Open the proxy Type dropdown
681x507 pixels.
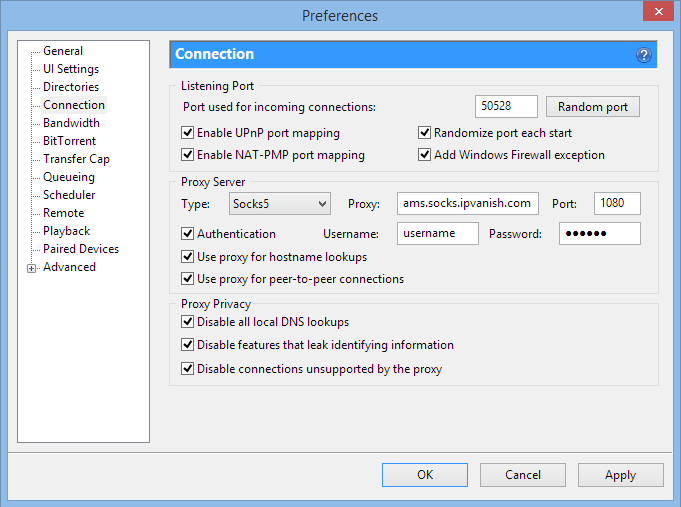[280, 203]
